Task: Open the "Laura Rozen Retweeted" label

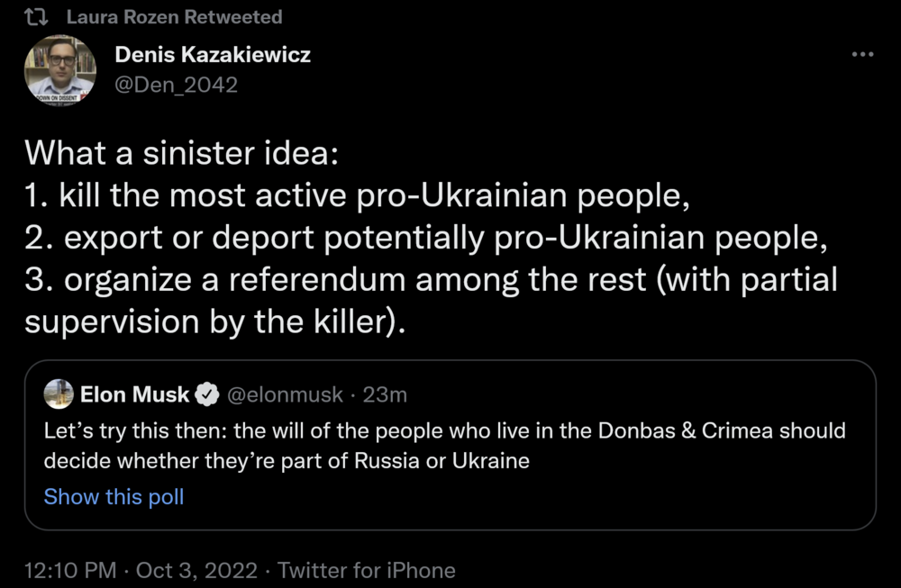Action: (x=174, y=17)
